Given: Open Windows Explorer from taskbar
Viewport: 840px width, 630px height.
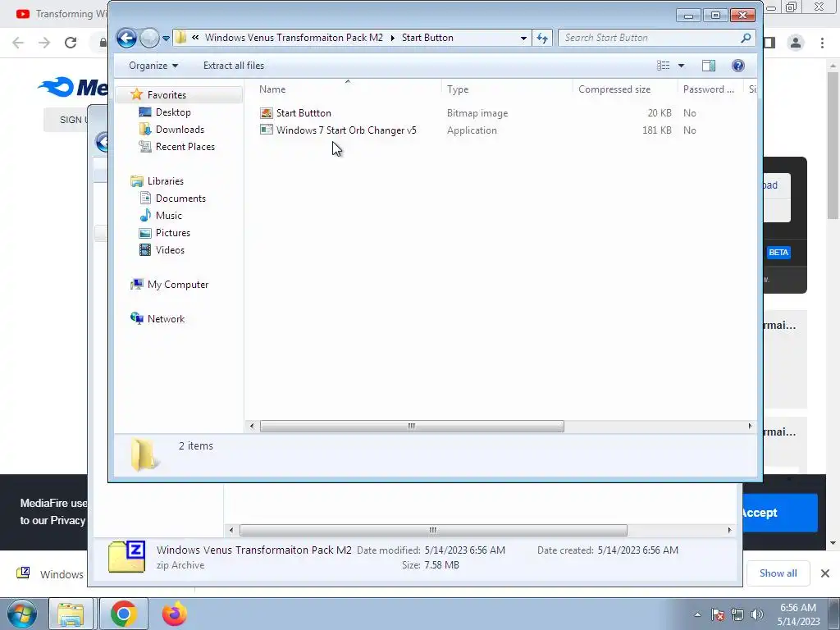Looking at the screenshot, I should (x=71, y=614).
